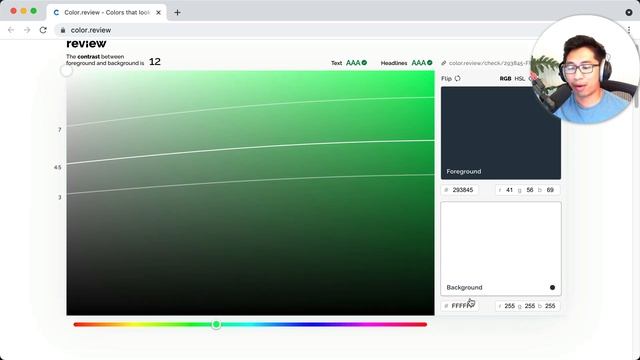The image size is (640, 360).
Task: Click foreground green value 56
Action: click(x=530, y=190)
